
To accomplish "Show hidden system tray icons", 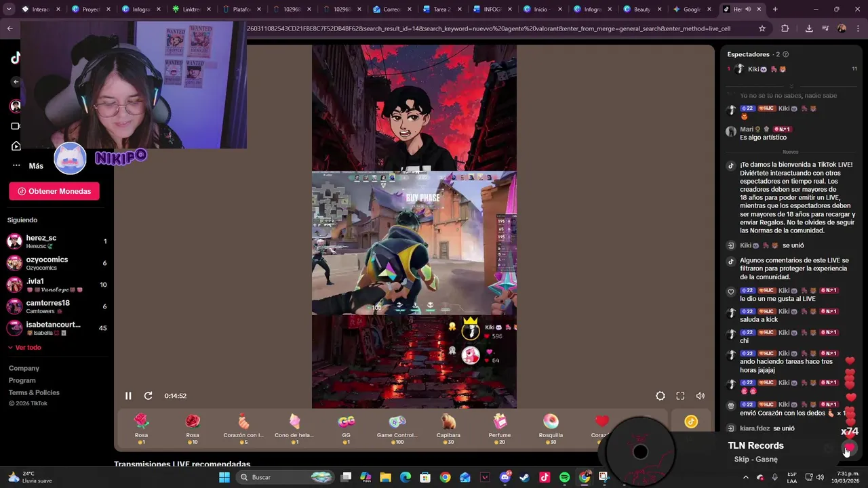I will pos(745,477).
